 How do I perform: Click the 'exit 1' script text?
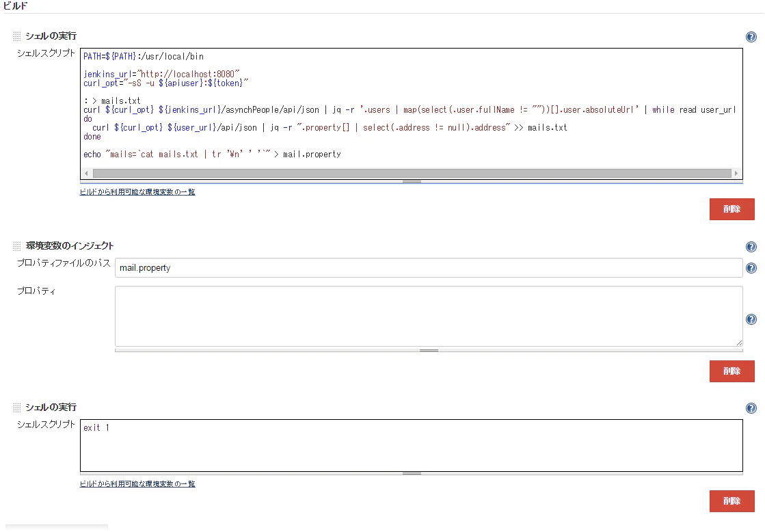96,427
